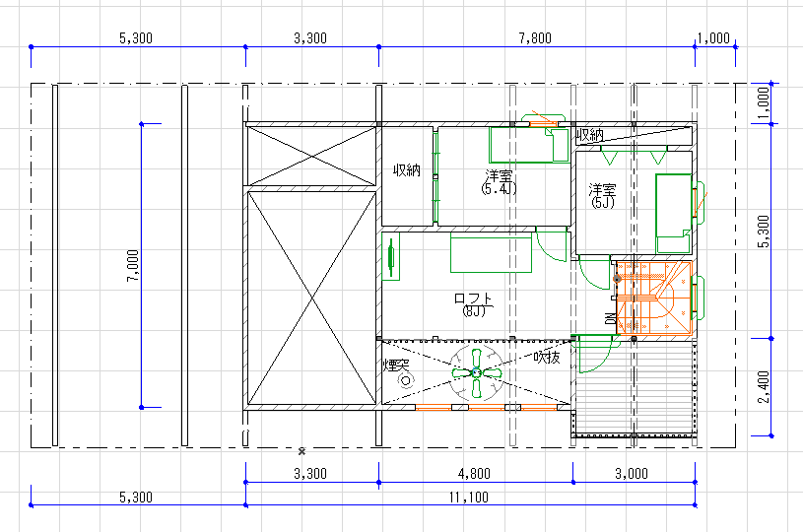Select the bed in the 5J room
The image size is (803, 532).
673,205
